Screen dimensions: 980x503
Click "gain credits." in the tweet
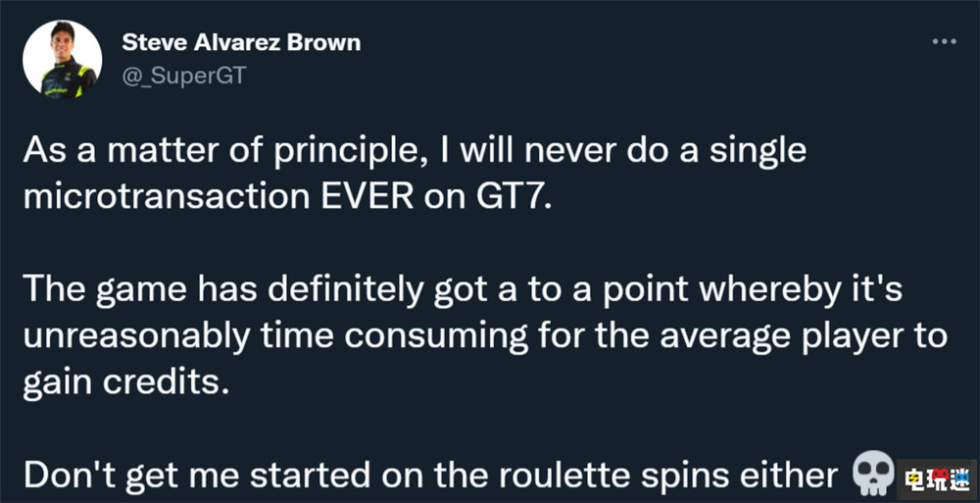(124, 380)
